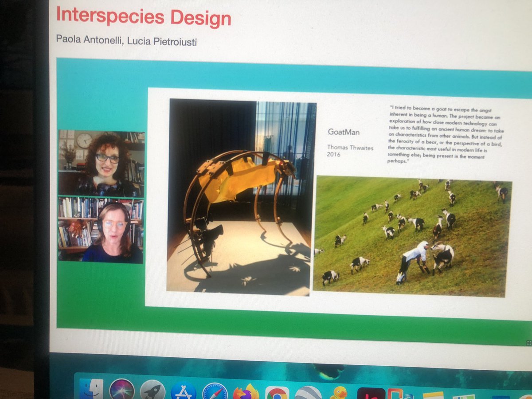Click Thomas Thwaites 2016 caption
Screen dimensions: 532x399
click(350, 151)
